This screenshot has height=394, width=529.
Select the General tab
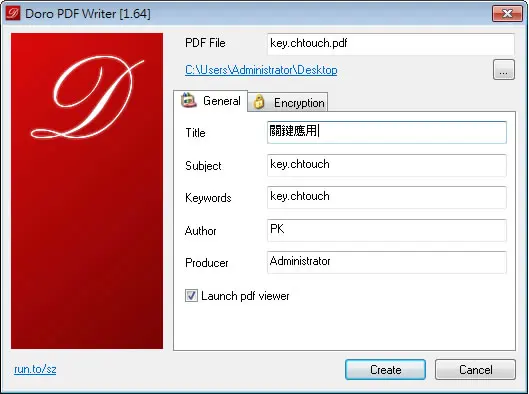(211, 101)
